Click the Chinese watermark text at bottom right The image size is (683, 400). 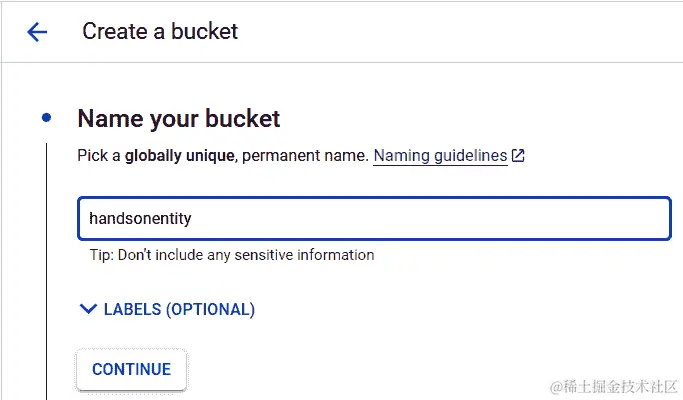[620, 385]
